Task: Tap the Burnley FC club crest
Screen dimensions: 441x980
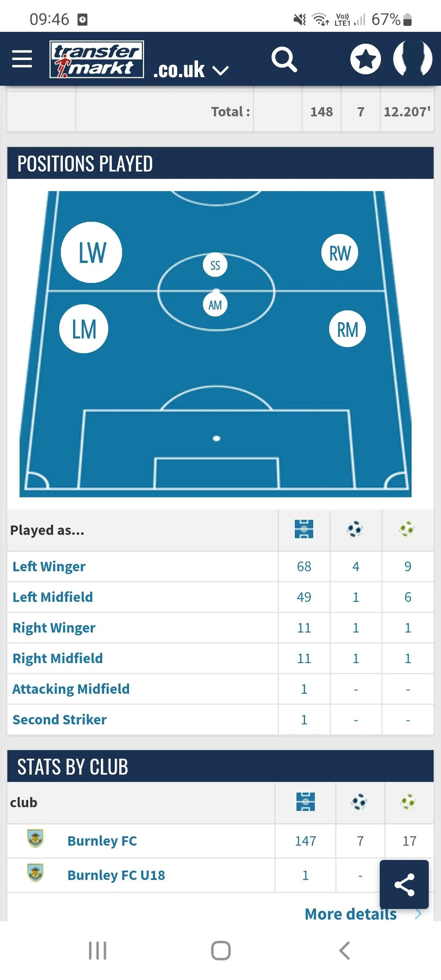Action: (36, 839)
